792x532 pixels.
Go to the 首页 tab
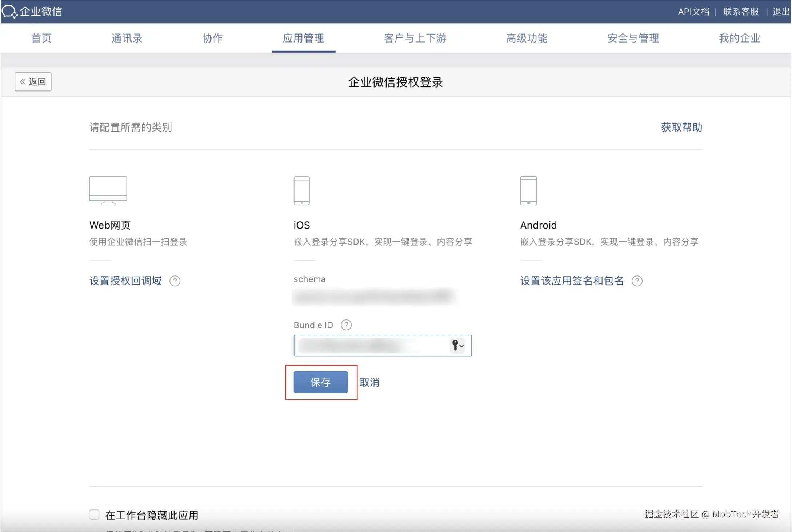pos(41,38)
